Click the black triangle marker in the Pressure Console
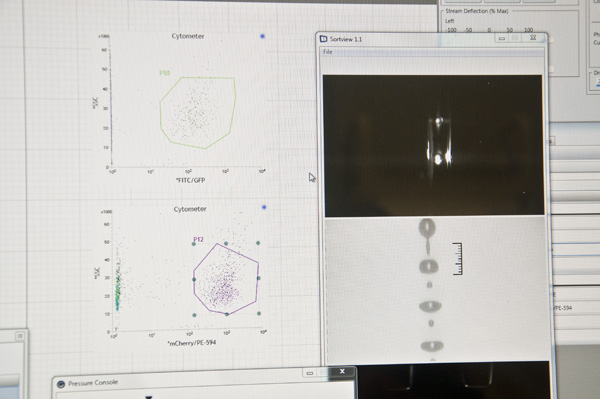This screenshot has width=600, height=399. pyautogui.click(x=149, y=397)
